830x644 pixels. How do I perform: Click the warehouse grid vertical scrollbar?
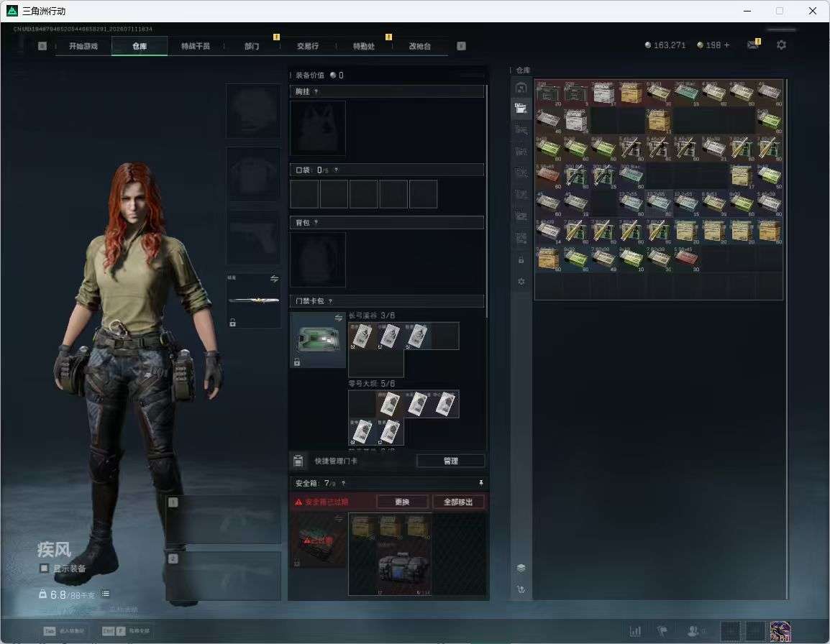coord(787,339)
